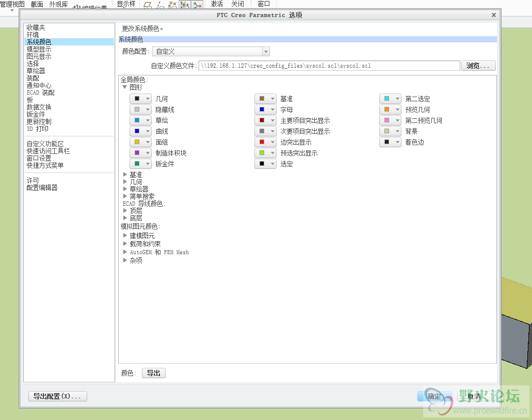Screen dimensions: 532x420
Task: Click 激活 in the main window ribbon
Action: pyautogui.click(x=217, y=4)
